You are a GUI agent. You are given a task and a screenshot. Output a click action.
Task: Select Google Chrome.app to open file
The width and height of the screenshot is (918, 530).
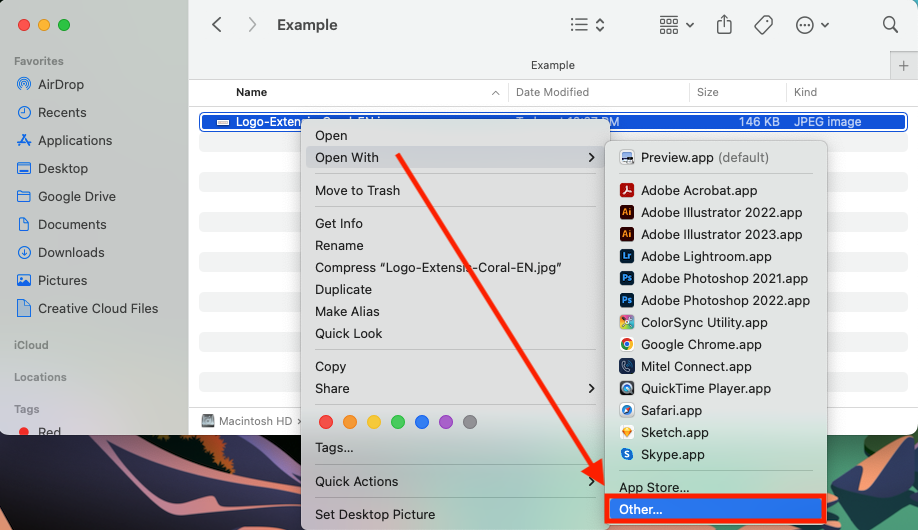click(x=701, y=344)
